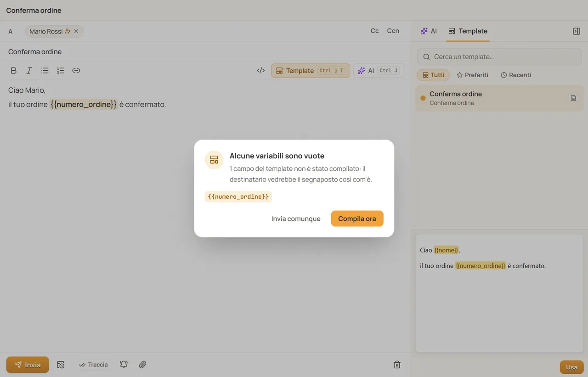Show the Ccn field
The image size is (588, 377).
pyautogui.click(x=393, y=31)
